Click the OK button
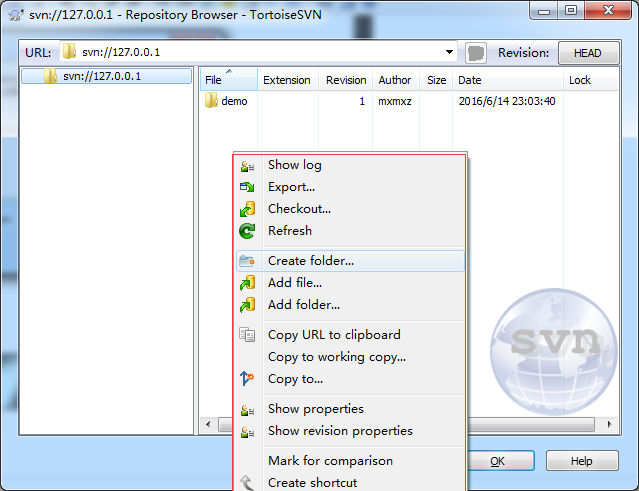 click(x=500, y=461)
